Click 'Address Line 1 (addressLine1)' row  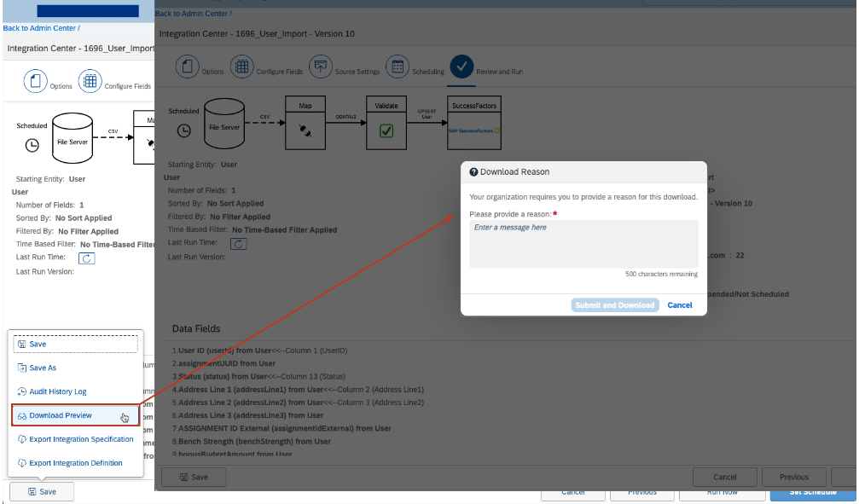click(298, 390)
